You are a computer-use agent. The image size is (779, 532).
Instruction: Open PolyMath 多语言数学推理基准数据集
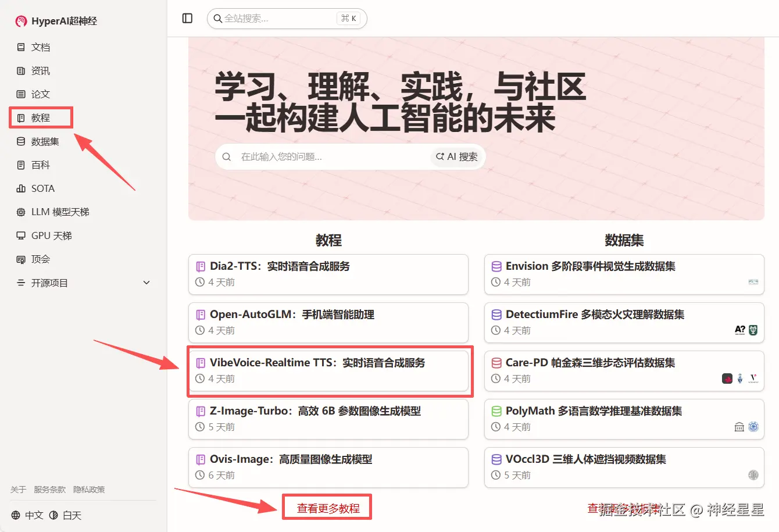(624, 419)
